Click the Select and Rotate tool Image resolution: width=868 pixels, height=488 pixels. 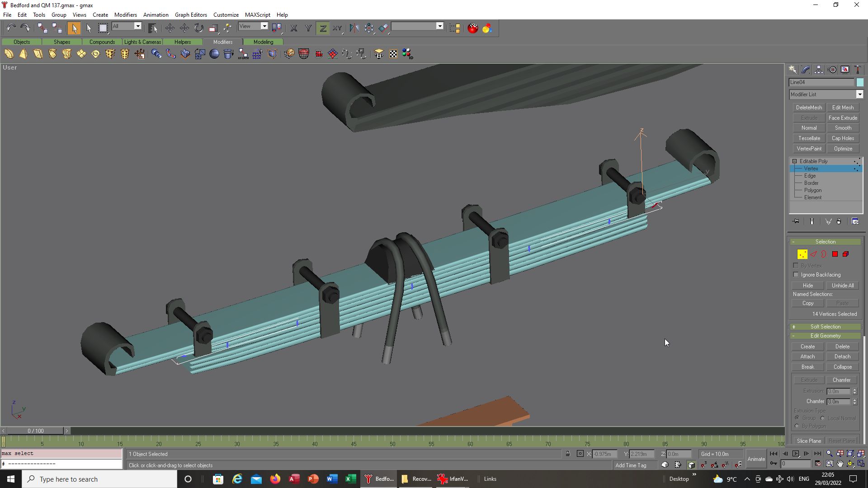pyautogui.click(x=199, y=28)
